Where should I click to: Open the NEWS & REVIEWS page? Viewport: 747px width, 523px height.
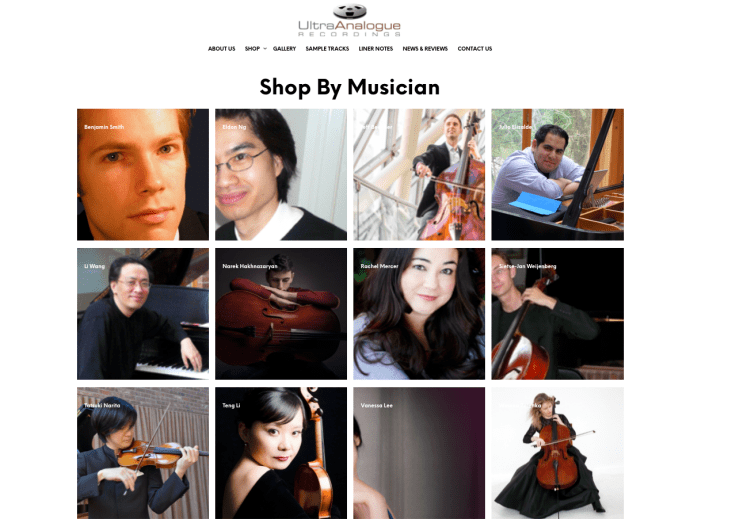pos(425,49)
